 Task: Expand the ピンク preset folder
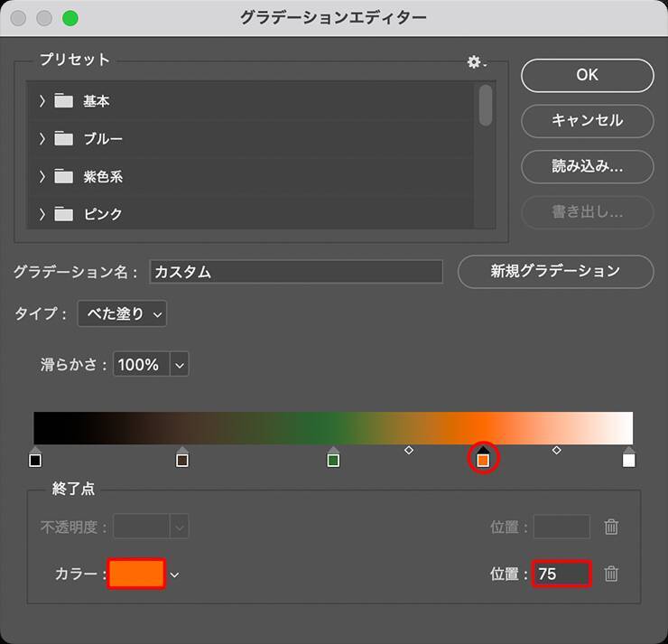[42, 214]
